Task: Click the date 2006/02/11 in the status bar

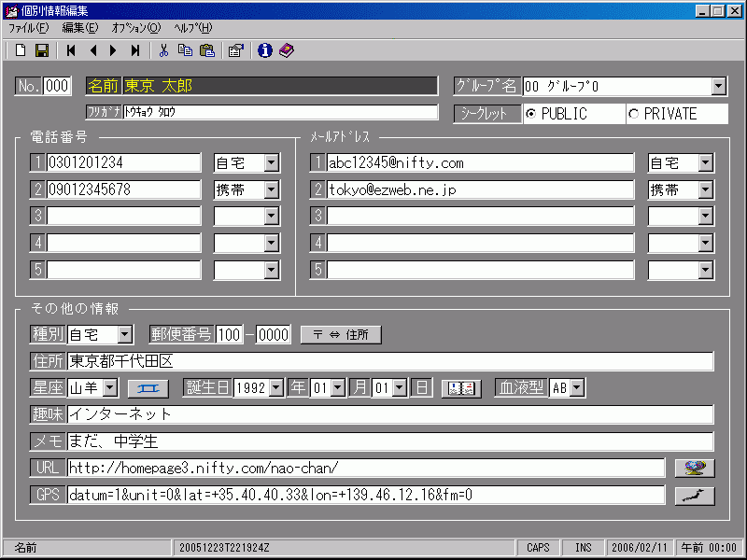Action: pyautogui.click(x=640, y=548)
